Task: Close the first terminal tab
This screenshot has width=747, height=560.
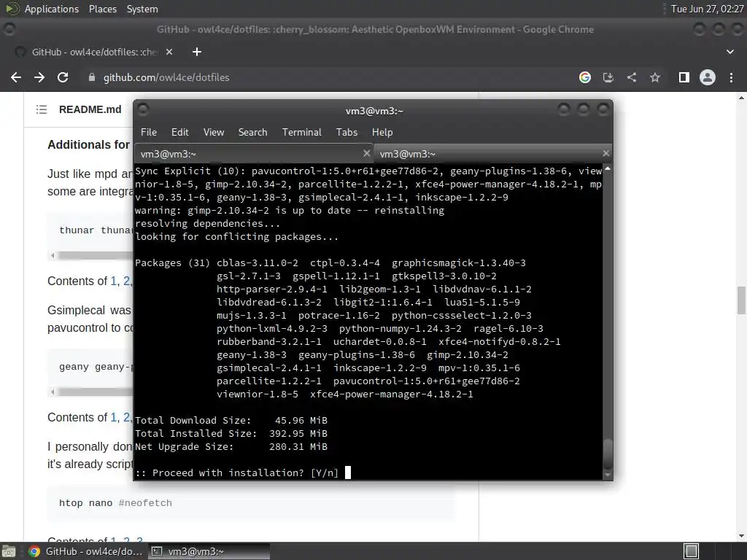Action: point(366,153)
